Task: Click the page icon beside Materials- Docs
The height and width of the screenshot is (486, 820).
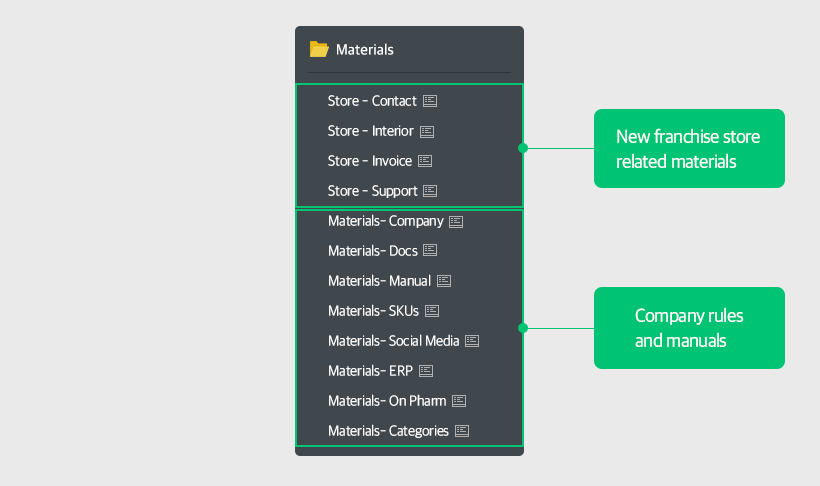Action: point(430,251)
